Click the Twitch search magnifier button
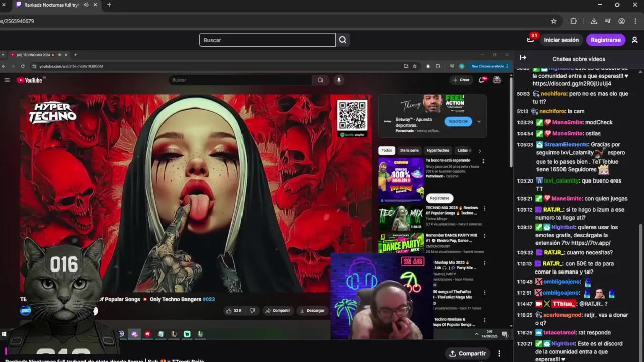Screen dimensions: 644x362 343,40
